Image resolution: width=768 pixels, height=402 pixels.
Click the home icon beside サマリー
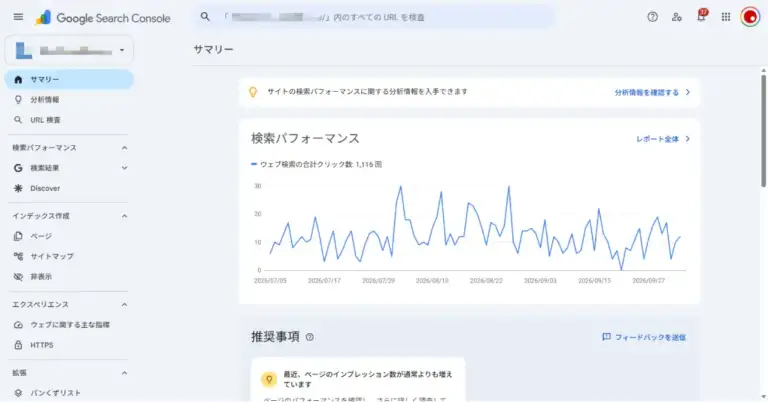18,79
